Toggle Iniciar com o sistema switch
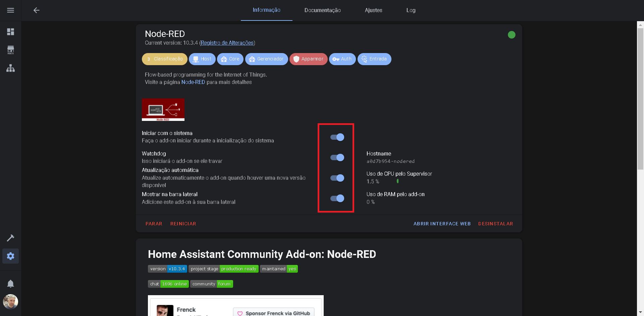This screenshot has height=316, width=644. pos(337,137)
